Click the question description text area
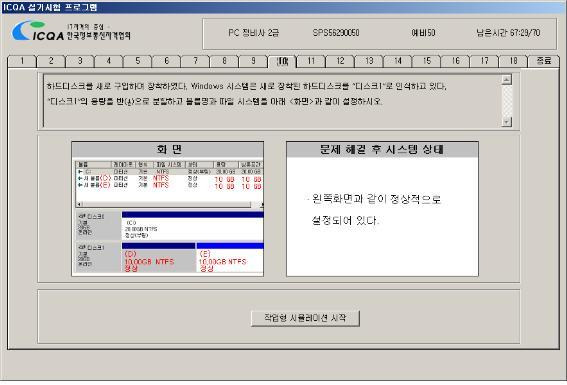This screenshot has width=567, height=385. (273, 101)
